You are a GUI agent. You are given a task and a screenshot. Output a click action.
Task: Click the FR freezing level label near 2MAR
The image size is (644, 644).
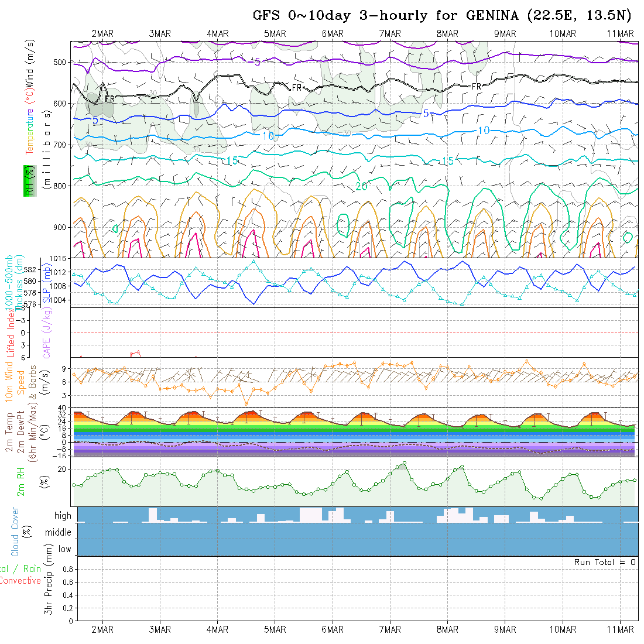tap(109, 99)
